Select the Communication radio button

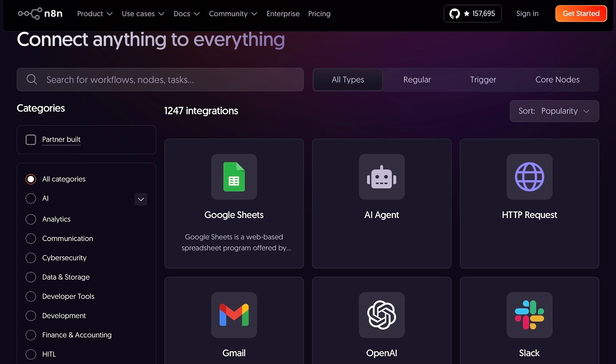(31, 239)
